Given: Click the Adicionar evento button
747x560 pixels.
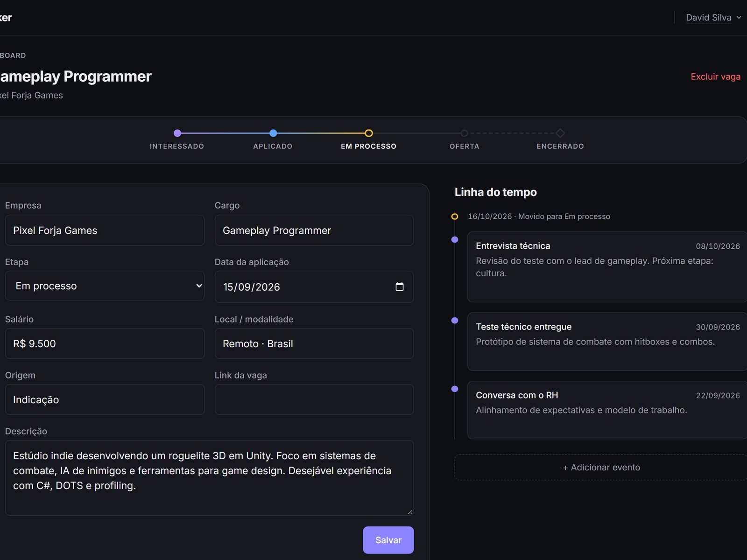Looking at the screenshot, I should tap(601, 467).
